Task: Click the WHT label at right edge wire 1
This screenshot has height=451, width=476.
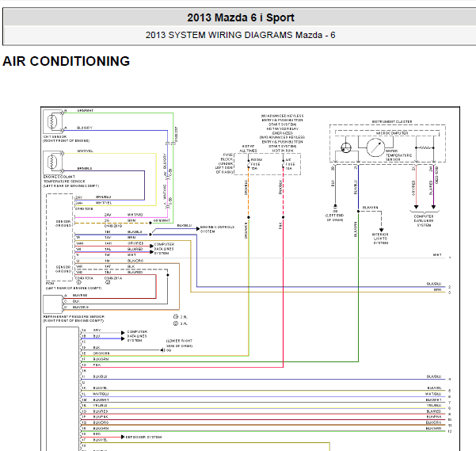Action: click(x=437, y=255)
